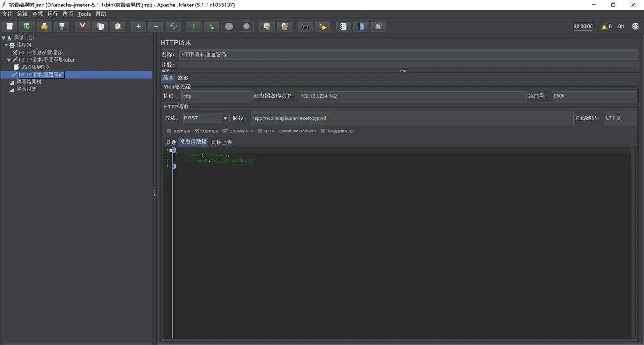The image size is (644, 345).
Task: Click the Clear results broom icon
Action: click(x=267, y=27)
